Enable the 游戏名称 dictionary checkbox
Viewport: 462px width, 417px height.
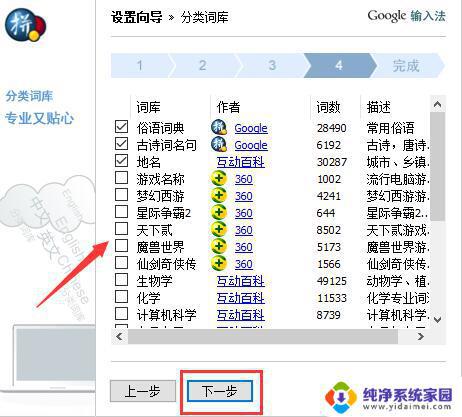click(121, 178)
